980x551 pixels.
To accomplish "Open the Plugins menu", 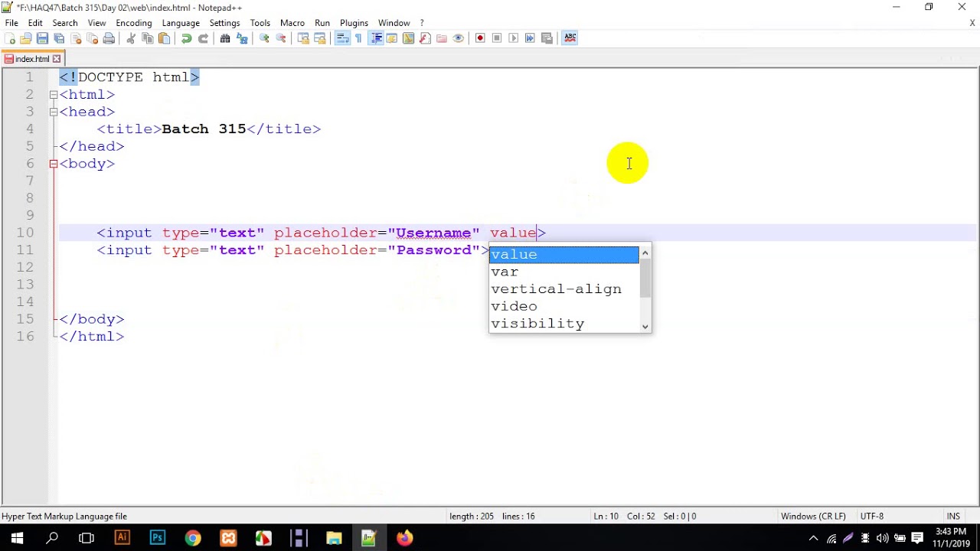I will pyautogui.click(x=354, y=23).
